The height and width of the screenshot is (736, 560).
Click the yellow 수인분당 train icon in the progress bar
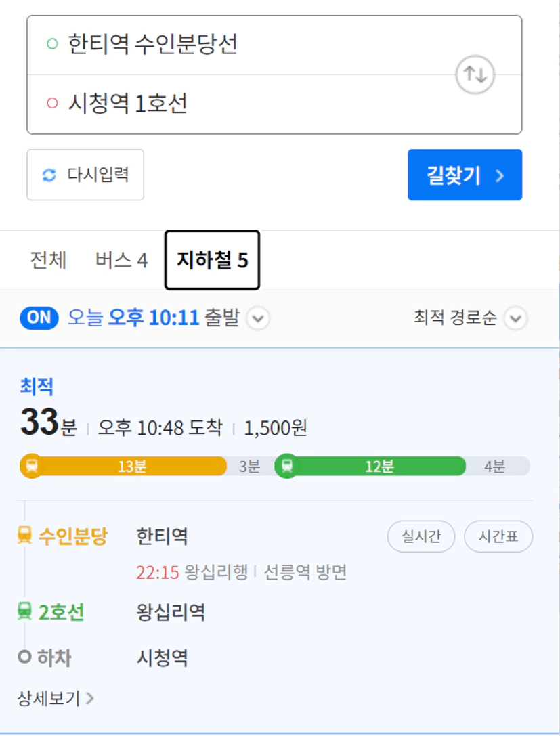pyautogui.click(x=32, y=466)
